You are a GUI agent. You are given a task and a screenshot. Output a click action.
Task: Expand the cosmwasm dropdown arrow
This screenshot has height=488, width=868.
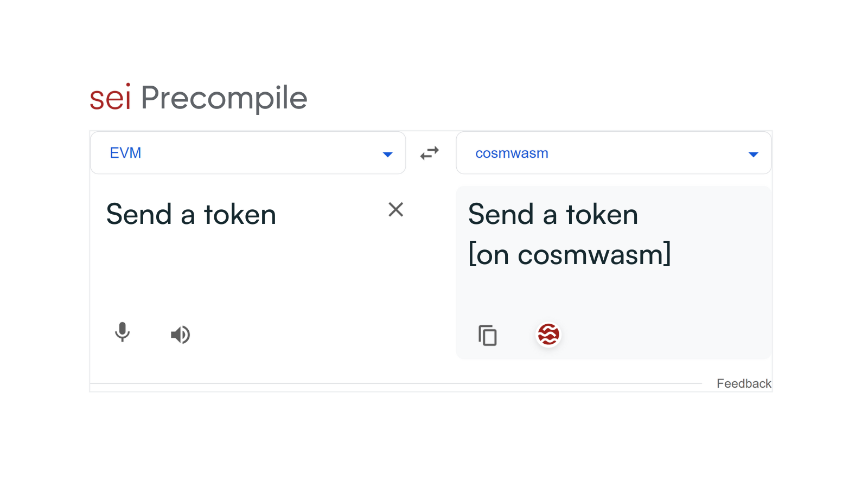[x=753, y=155]
